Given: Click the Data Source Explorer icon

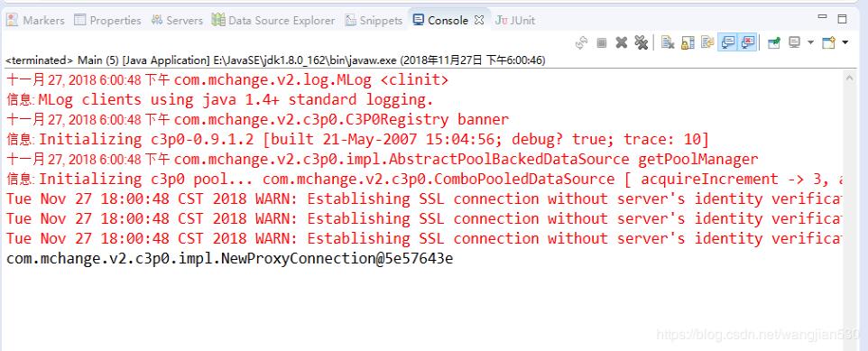Looking at the screenshot, I should click(218, 20).
